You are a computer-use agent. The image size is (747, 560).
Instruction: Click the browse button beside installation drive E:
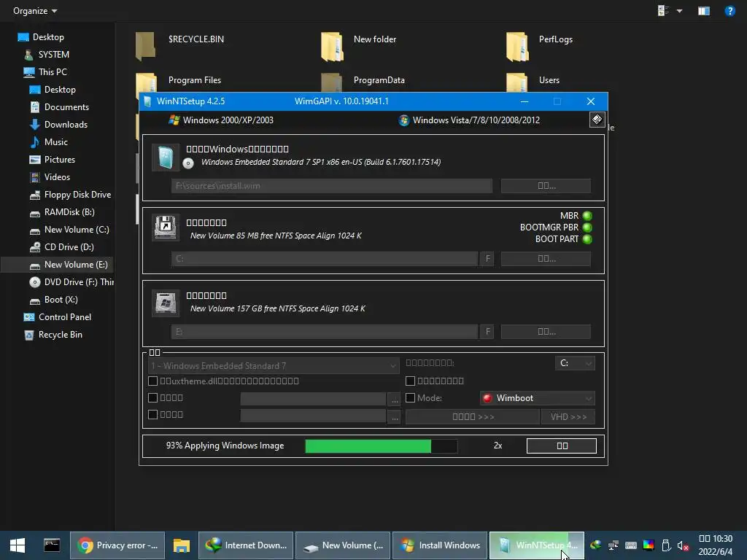[x=546, y=332]
